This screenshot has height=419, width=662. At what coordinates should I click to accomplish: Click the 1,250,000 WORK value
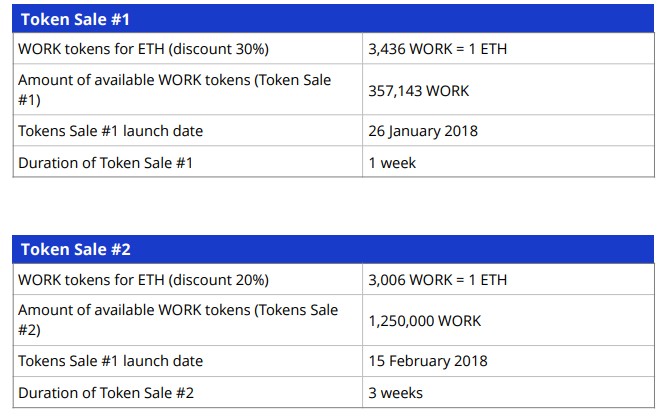point(425,321)
